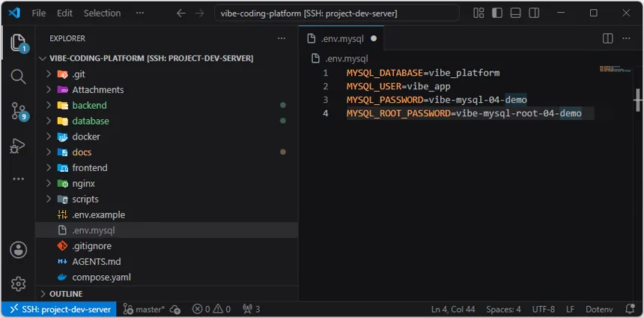Open the errors and warnings indicator
The width and height of the screenshot is (644, 318).
(x=211, y=309)
